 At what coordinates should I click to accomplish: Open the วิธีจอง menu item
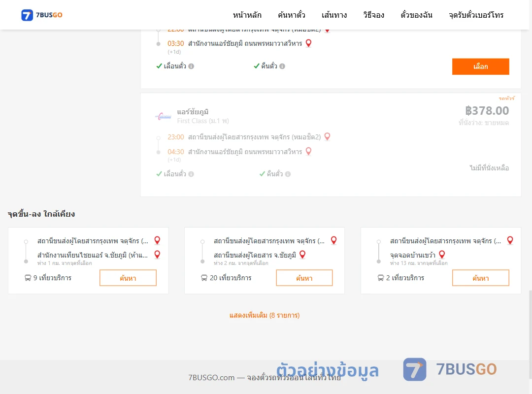[373, 15]
